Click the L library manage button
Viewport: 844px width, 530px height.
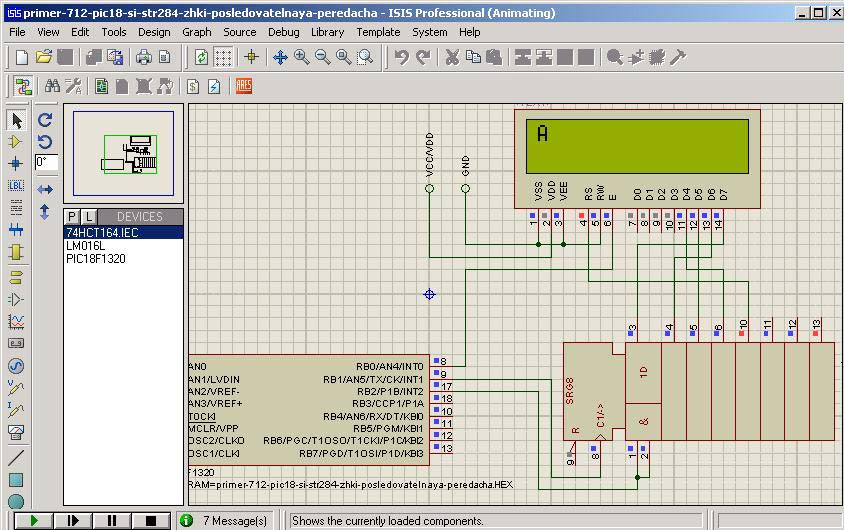88,217
